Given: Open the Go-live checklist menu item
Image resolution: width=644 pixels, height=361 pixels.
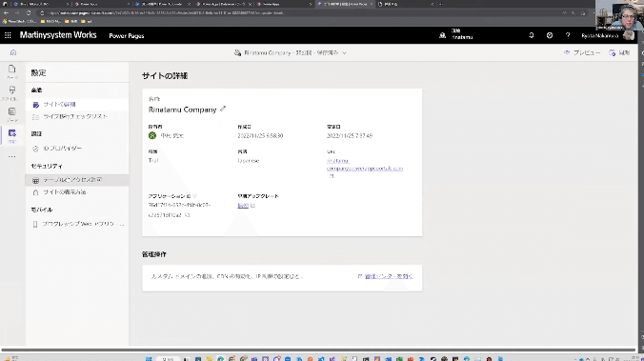Looking at the screenshot, I should [77, 116].
